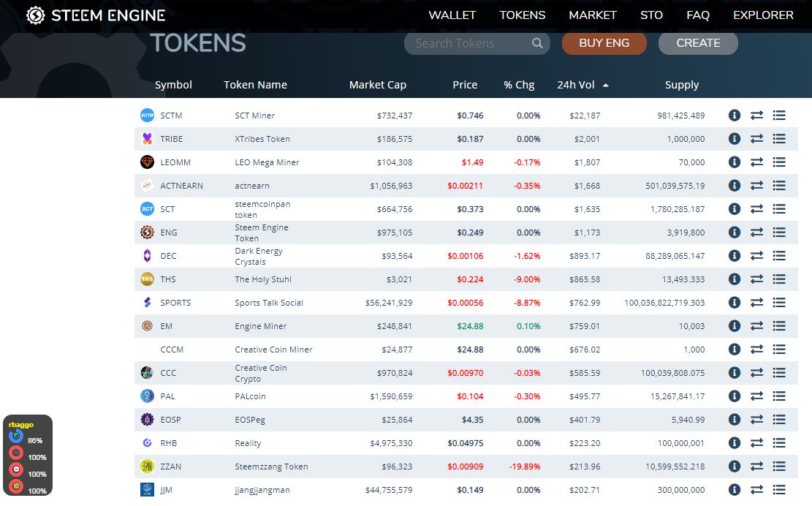Open the info icon for PAL
The width and height of the screenshot is (812, 506).
pyautogui.click(x=735, y=396)
